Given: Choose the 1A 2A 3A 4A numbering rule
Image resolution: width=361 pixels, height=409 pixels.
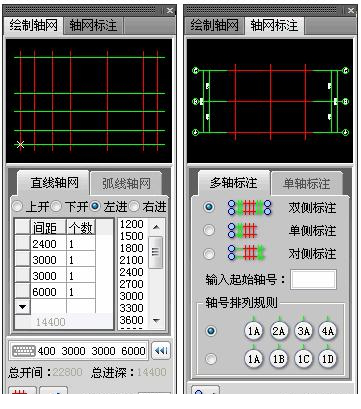Looking at the screenshot, I should tap(211, 331).
